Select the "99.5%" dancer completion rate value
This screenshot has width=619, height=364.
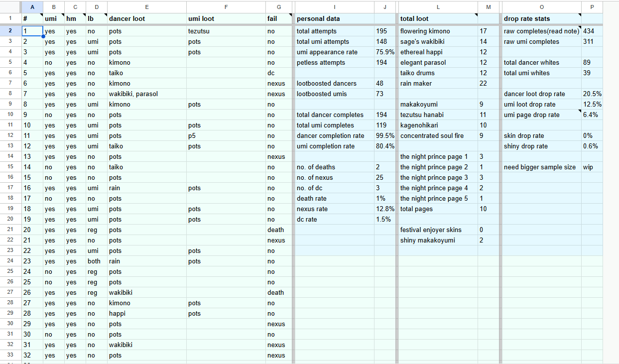[384, 136]
